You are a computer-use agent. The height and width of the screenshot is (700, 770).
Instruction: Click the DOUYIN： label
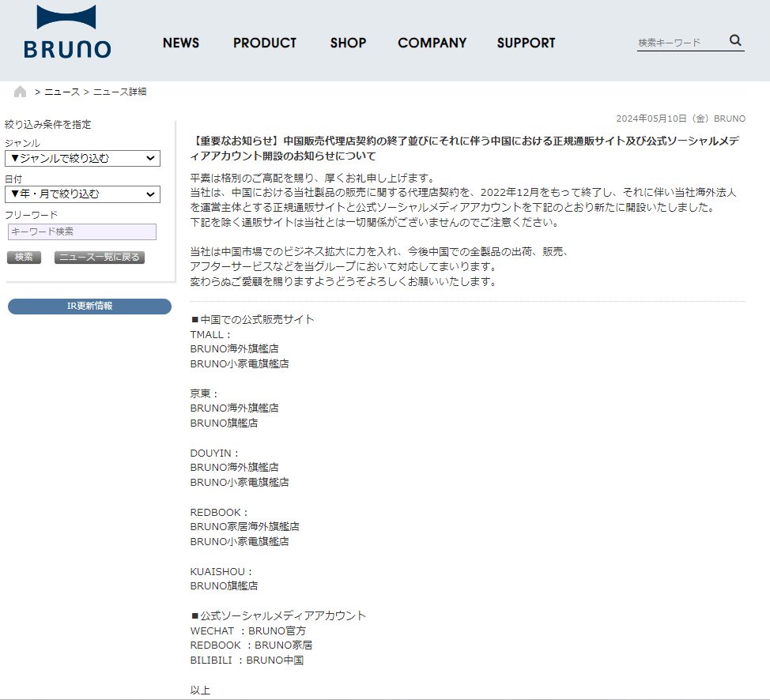[x=214, y=453]
